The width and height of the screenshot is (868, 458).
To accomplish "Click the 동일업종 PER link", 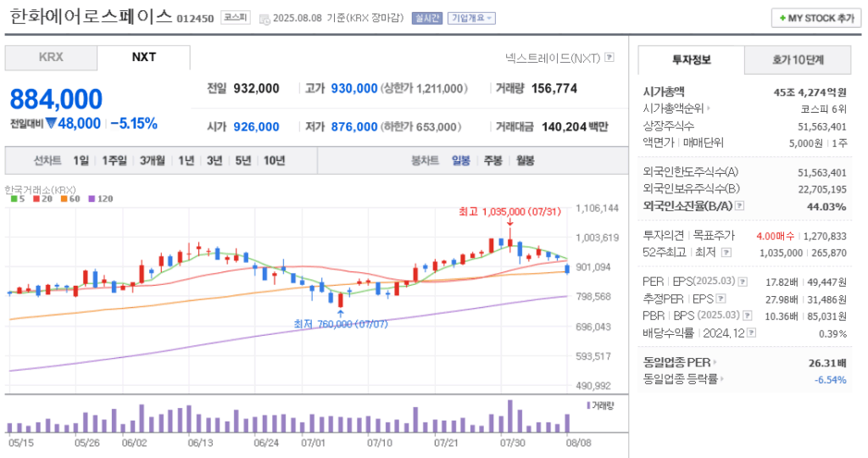I will (x=676, y=362).
